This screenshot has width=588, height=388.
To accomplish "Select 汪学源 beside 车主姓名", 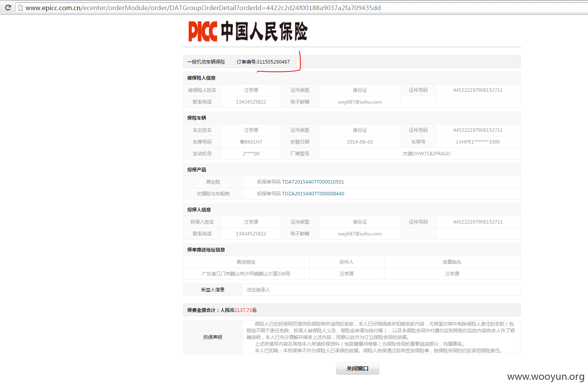I will coord(251,130).
